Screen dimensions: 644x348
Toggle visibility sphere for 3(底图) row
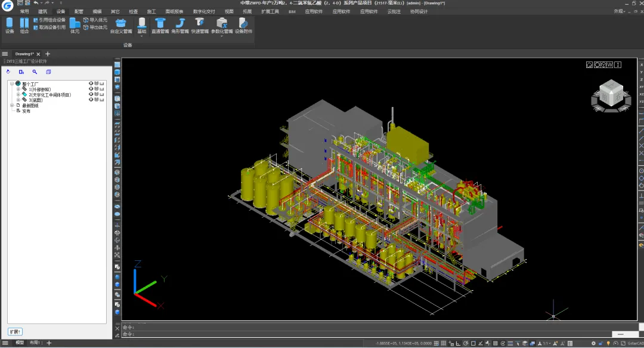(x=91, y=99)
